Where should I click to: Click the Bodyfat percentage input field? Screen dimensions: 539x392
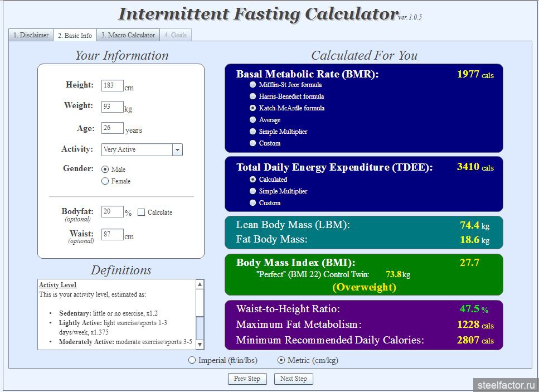click(113, 211)
